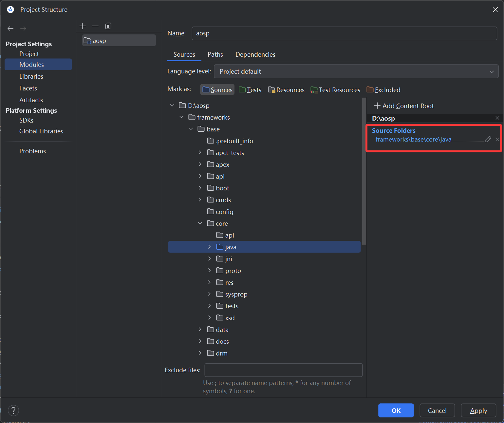Click the OK button

(x=396, y=411)
